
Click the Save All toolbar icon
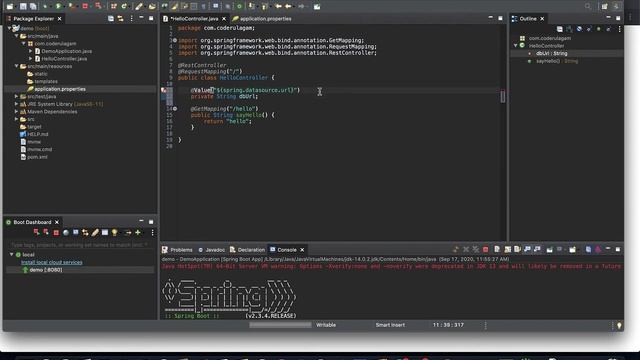[33, 6]
